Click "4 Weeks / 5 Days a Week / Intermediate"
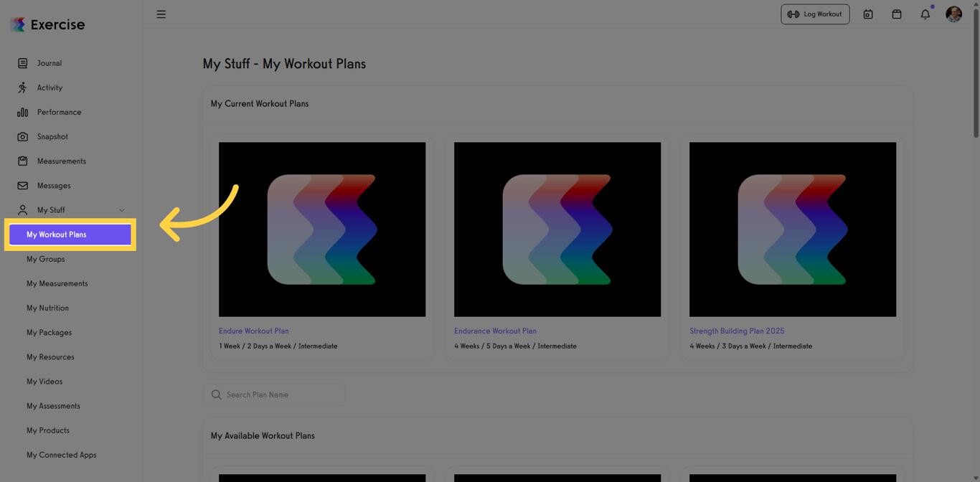980x482 pixels. tap(515, 346)
